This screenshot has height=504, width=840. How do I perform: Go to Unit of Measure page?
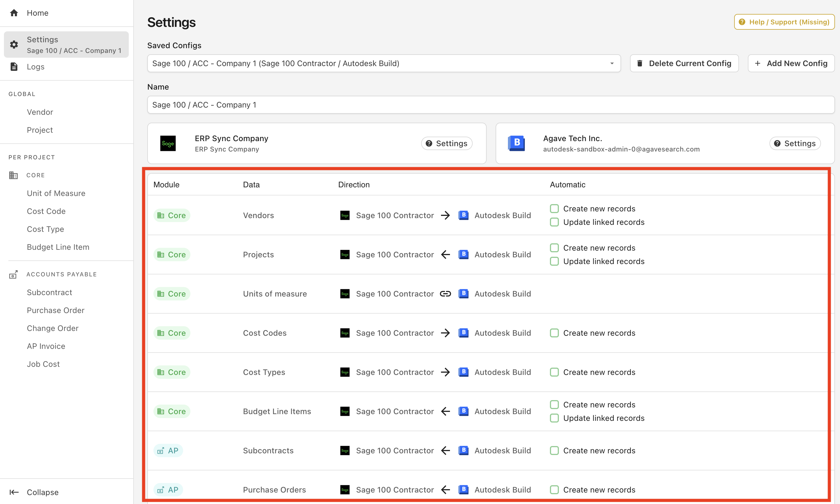point(56,193)
